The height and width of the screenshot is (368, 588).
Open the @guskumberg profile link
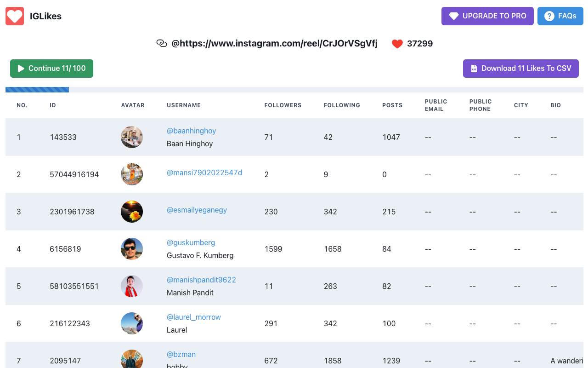pos(191,242)
